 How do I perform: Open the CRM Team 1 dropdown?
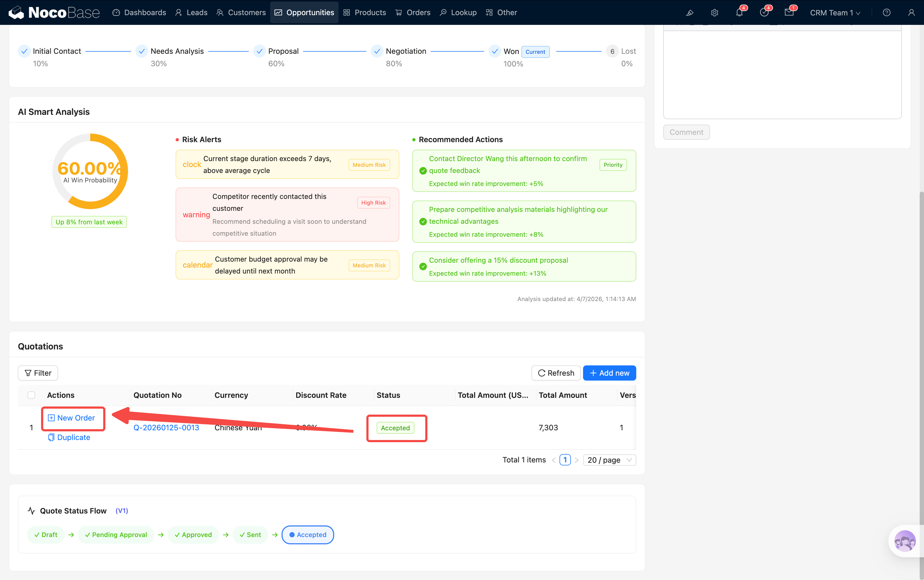point(835,13)
